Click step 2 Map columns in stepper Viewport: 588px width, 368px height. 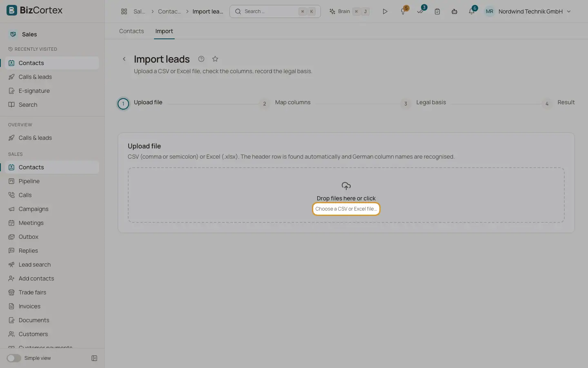point(285,103)
